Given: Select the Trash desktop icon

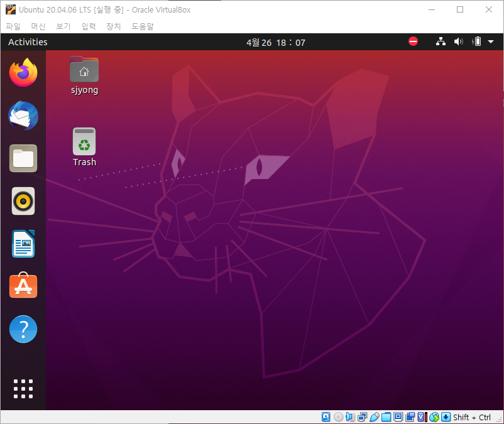Looking at the screenshot, I should 84,147.
